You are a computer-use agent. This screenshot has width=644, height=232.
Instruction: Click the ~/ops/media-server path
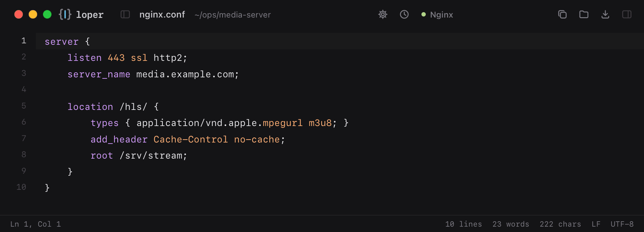[233, 15]
